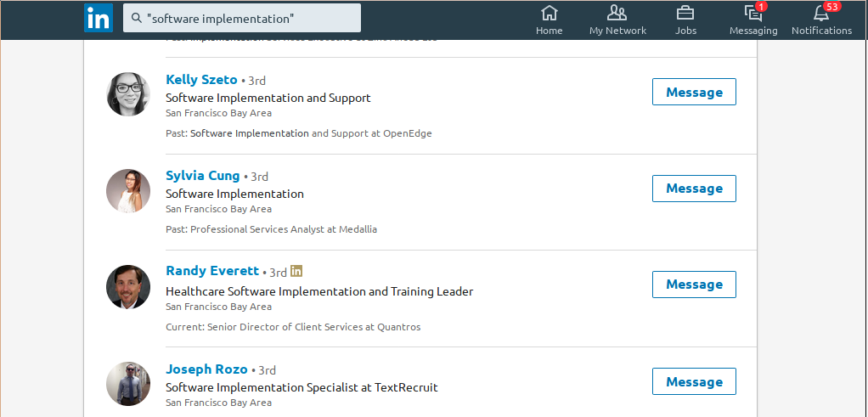Go to Home in the navigation bar
This screenshot has height=417, width=868.
(x=550, y=20)
